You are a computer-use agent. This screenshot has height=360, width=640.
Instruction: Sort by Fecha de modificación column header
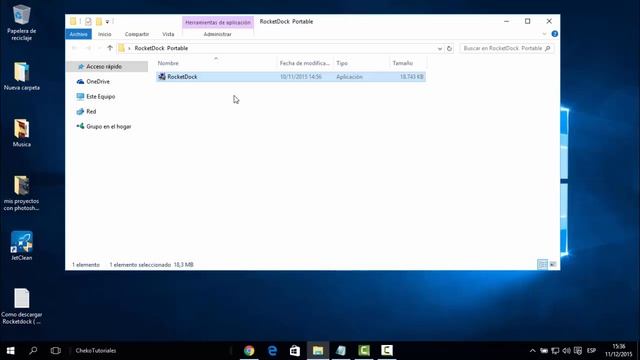tap(305, 63)
